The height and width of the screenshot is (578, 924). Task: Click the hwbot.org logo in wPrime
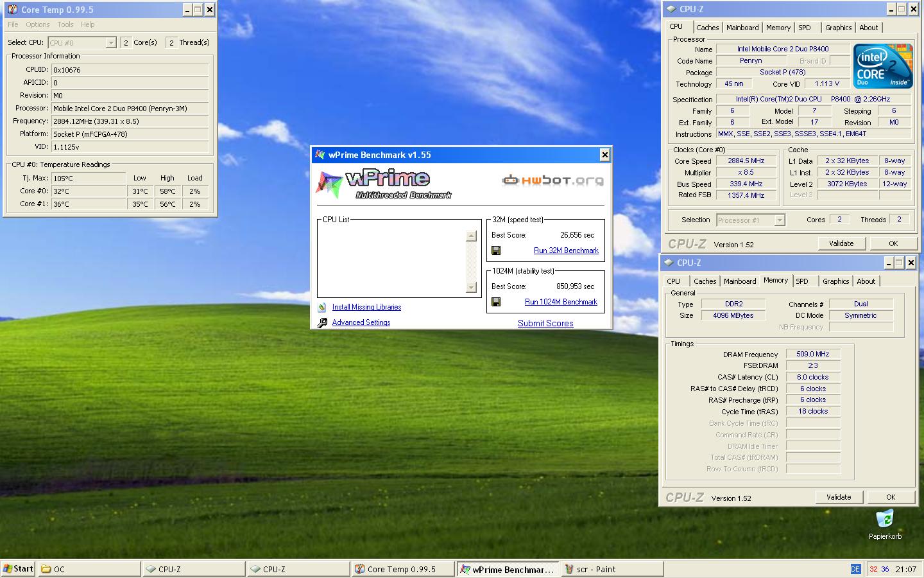click(552, 180)
